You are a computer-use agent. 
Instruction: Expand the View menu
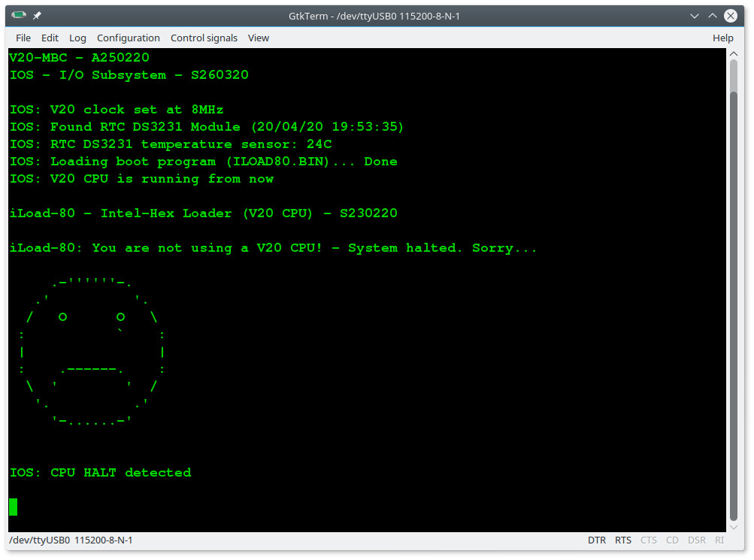259,38
